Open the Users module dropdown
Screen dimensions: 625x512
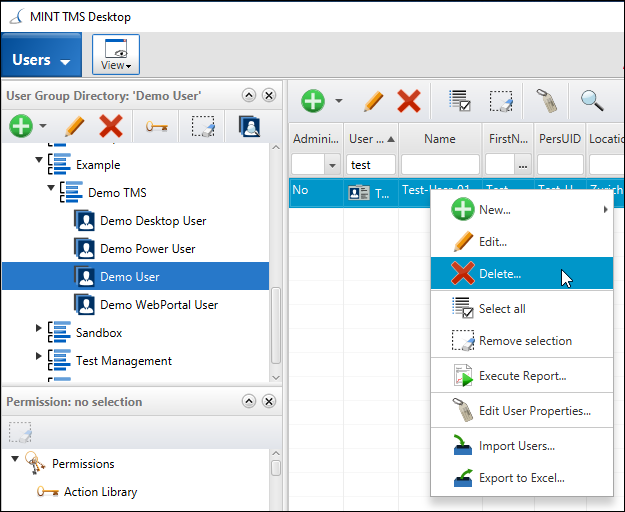coord(41,55)
